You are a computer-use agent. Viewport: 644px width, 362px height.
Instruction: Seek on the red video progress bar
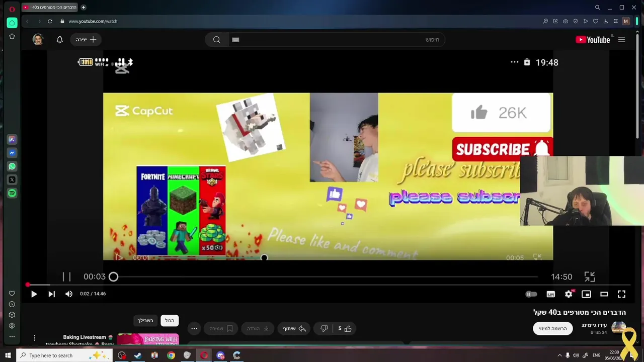point(329,285)
